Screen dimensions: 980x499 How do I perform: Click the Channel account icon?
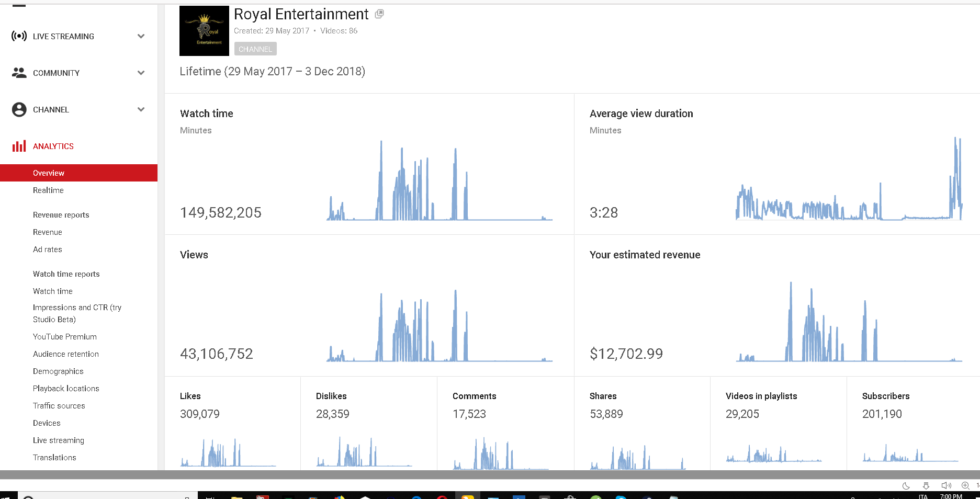(x=19, y=109)
